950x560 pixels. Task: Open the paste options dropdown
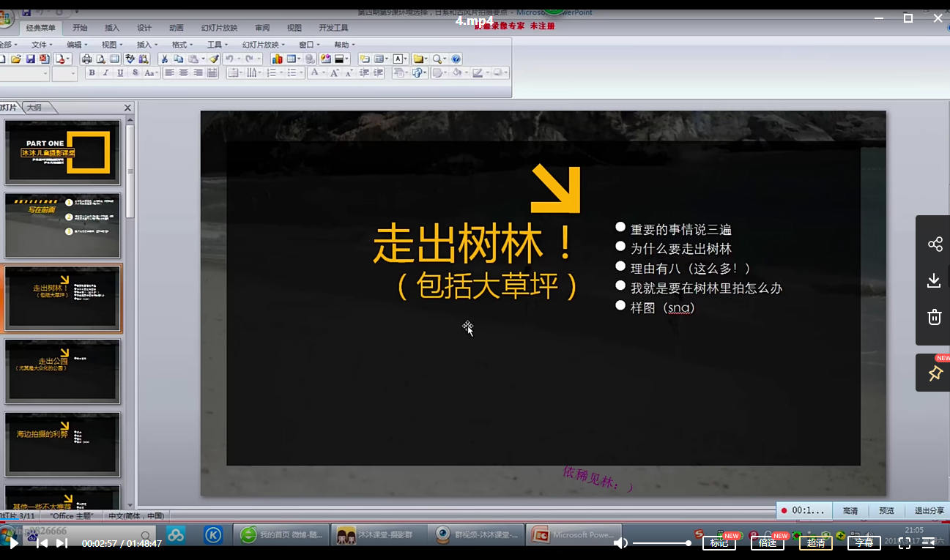pos(203,59)
